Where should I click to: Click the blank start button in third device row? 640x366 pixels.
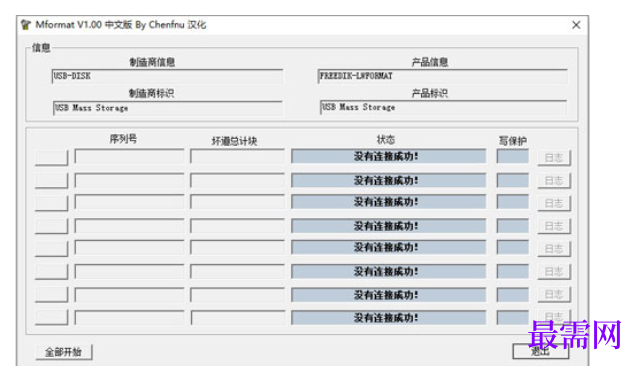[51, 203]
